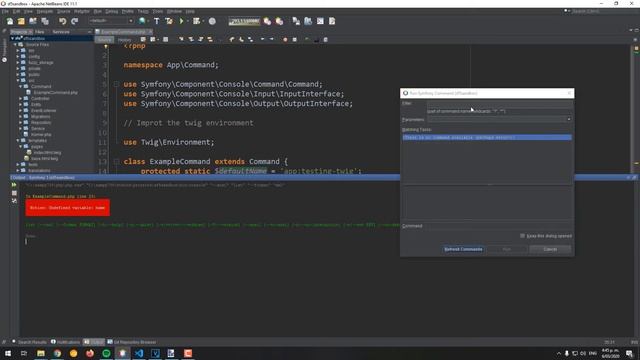
Task: Expand the translations folder arrow
Action: tap(18, 171)
